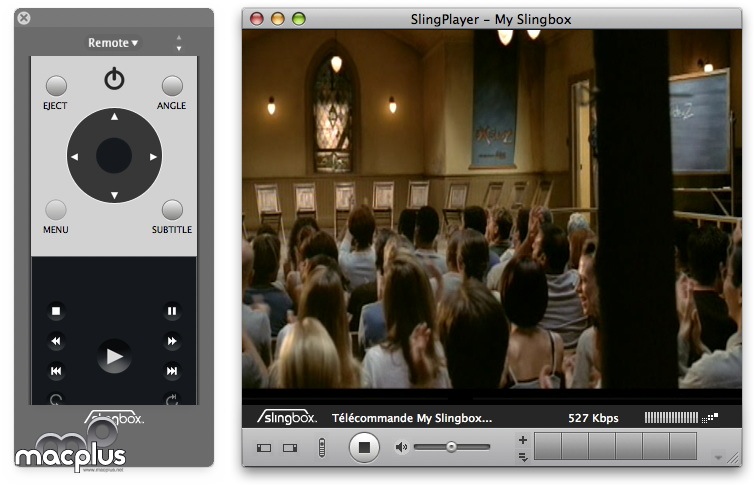Image resolution: width=756 pixels, height=487 pixels.
Task: Close the remote control panel
Action: pyautogui.click(x=24, y=18)
